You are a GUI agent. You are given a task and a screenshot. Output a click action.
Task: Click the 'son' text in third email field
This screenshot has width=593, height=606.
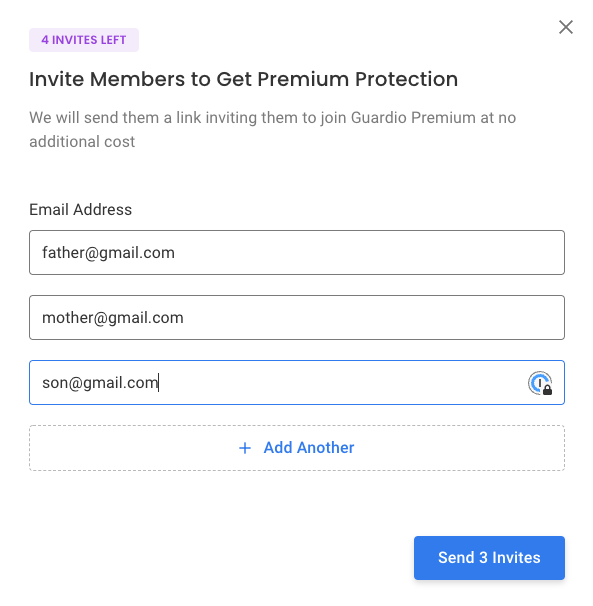55,383
